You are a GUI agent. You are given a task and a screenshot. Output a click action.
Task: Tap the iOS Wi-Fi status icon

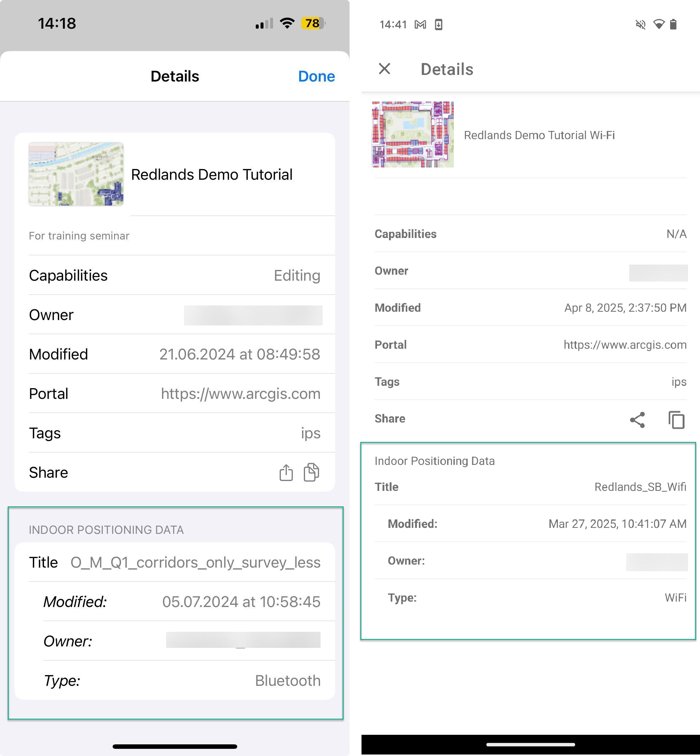pyautogui.click(x=287, y=24)
